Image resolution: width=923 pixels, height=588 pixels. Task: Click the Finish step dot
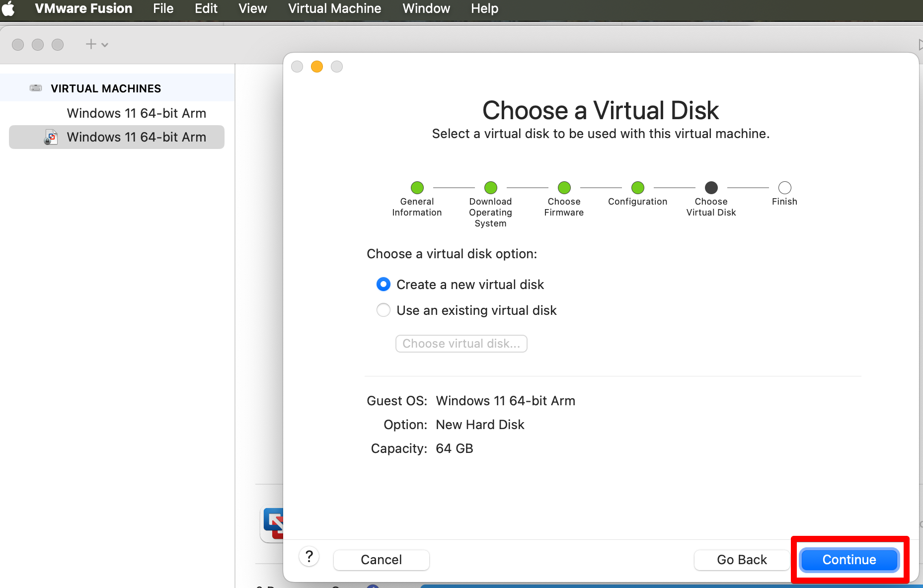(785, 188)
